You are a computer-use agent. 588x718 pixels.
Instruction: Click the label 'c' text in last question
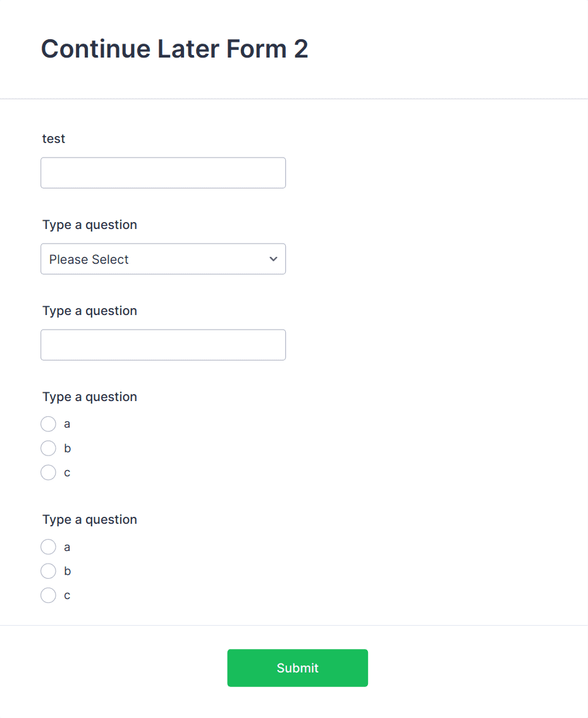(x=67, y=595)
